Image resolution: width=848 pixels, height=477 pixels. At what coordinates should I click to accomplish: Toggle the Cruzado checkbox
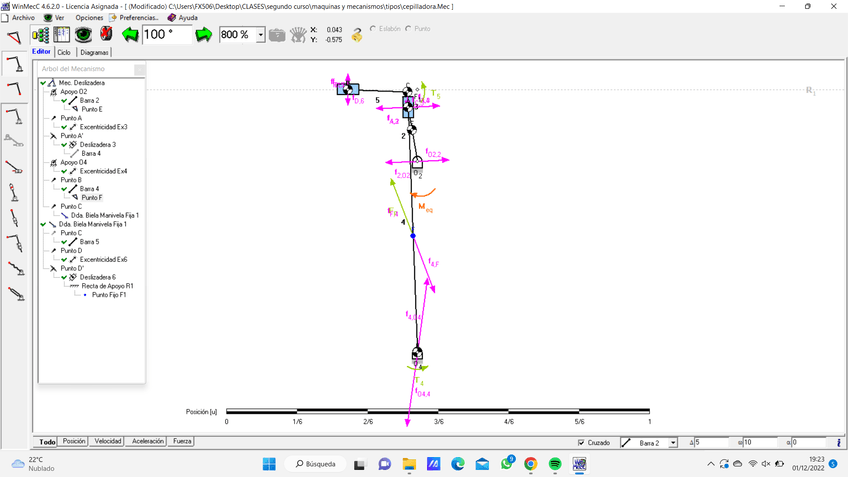582,442
